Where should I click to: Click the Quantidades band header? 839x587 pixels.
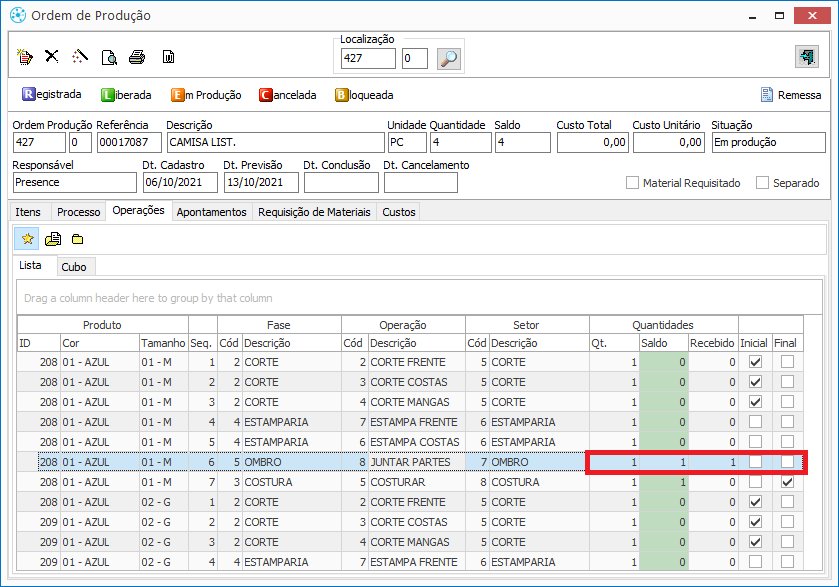coord(663,325)
